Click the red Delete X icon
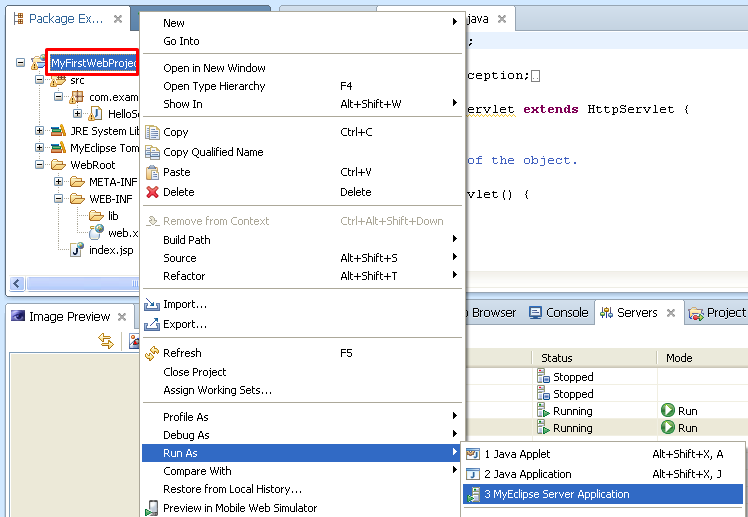 point(152,192)
